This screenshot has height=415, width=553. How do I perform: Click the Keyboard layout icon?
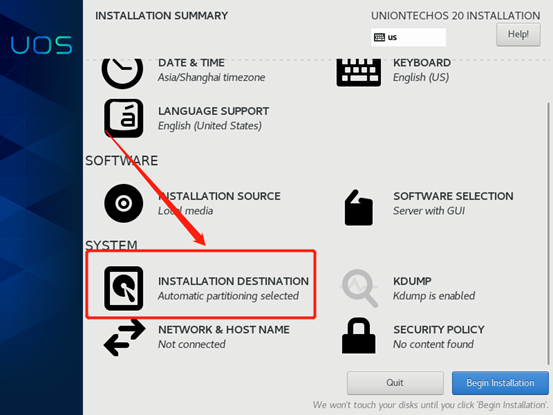pos(359,72)
